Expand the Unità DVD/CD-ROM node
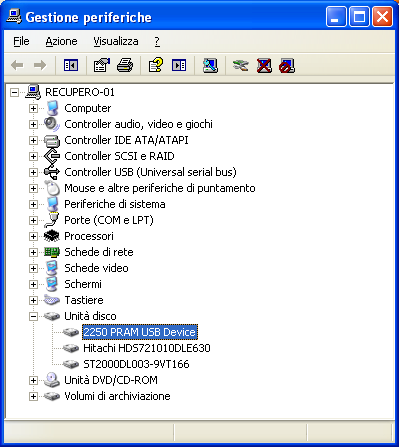 pos(33,380)
